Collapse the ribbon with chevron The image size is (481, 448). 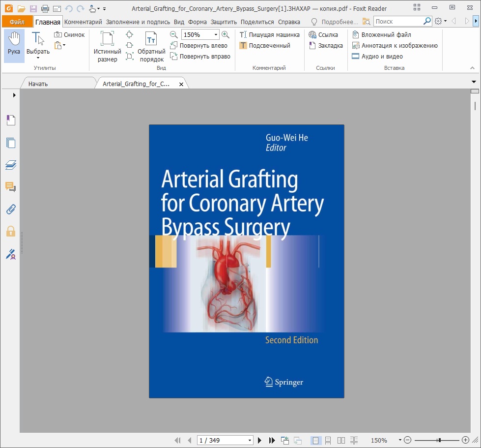coord(473,68)
